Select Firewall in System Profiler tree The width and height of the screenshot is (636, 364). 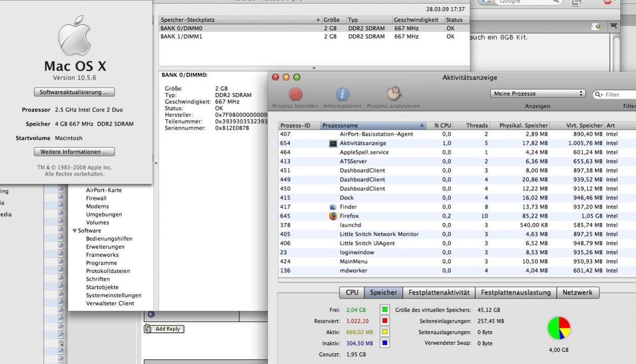coord(96,198)
